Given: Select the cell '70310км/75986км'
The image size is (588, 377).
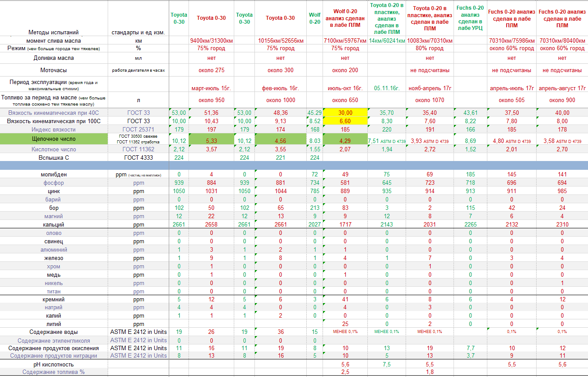Looking at the screenshot, I should coord(512,40).
